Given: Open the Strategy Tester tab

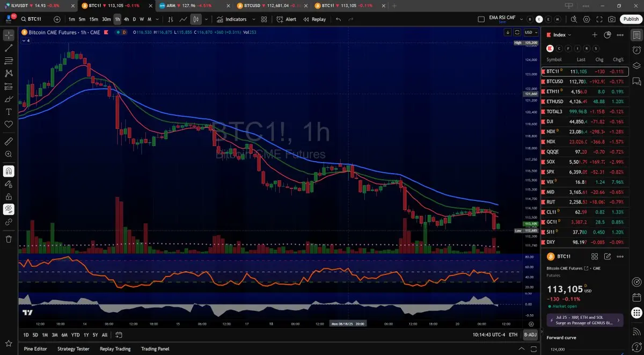Looking at the screenshot, I should (73, 349).
